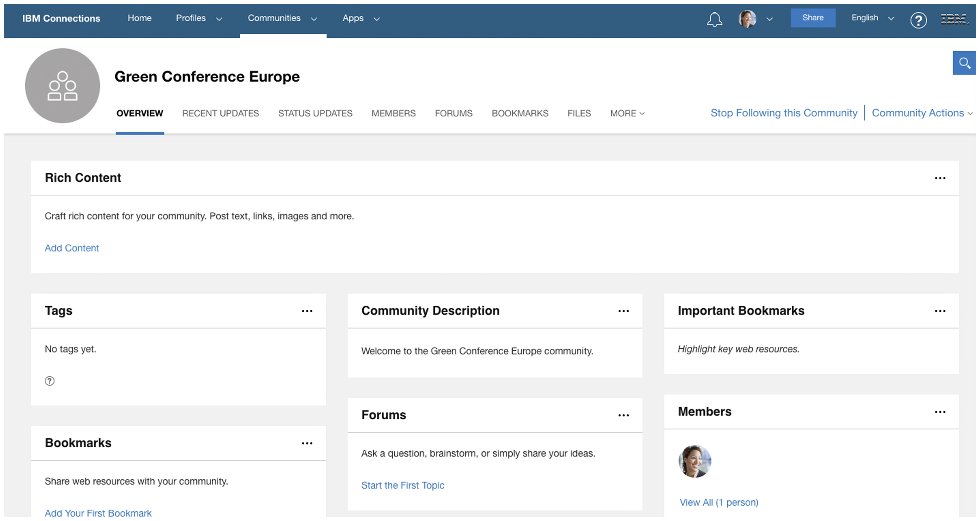Open Tags widget actions ellipsis
This screenshot has width=980, height=521.
[307, 311]
